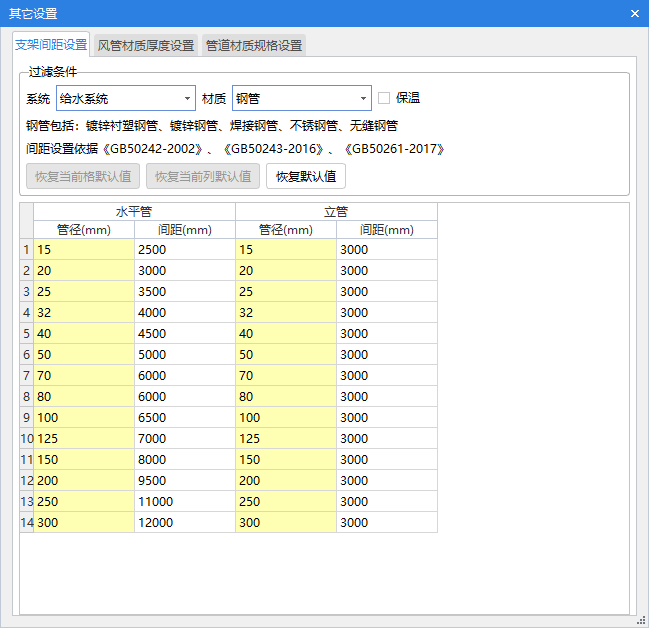Screen dimensions: 649x628
Task: Close the 其它设置 dialog window
Action: click(634, 13)
